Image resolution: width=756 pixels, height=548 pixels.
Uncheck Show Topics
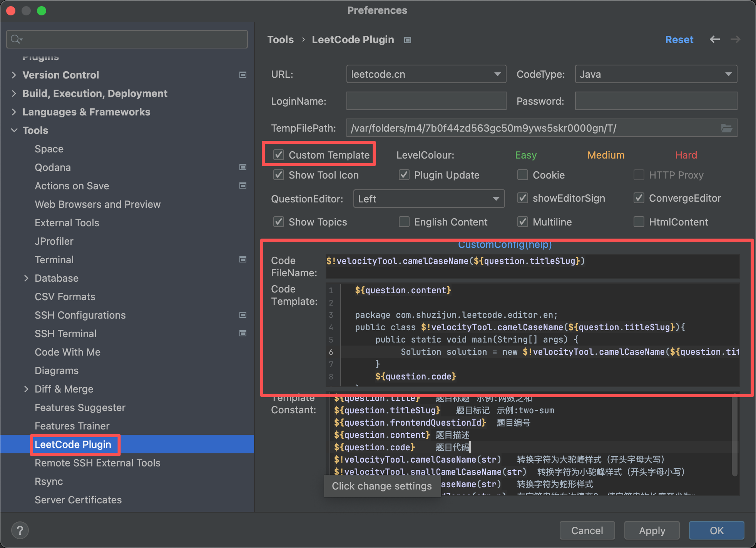(x=279, y=222)
